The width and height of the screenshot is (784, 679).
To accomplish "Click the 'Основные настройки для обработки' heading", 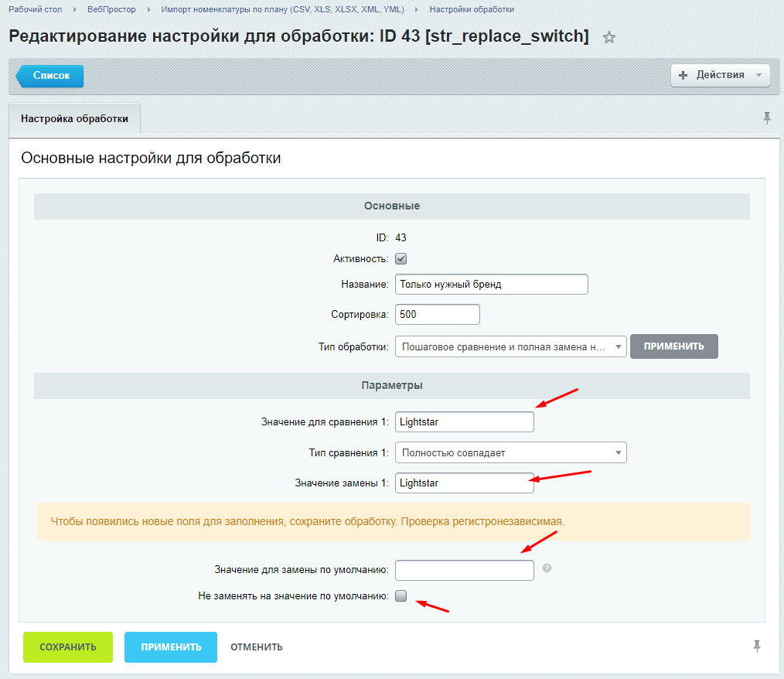I will point(151,158).
